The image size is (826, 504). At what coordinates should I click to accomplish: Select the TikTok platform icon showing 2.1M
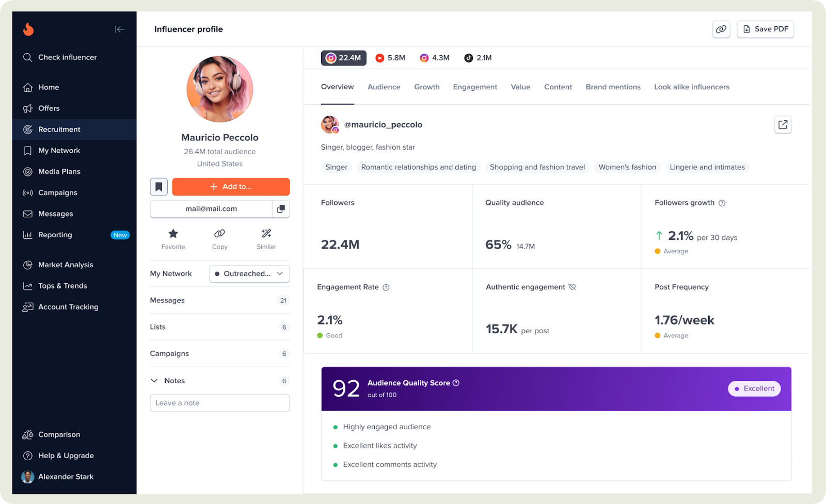coord(478,58)
